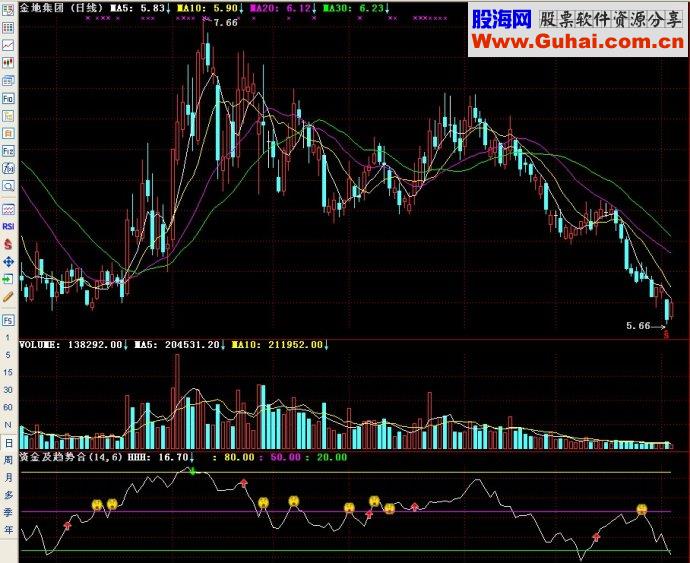This screenshot has width=690, height=563.
Task: Select the 日 daily period
Action: pos(8,443)
